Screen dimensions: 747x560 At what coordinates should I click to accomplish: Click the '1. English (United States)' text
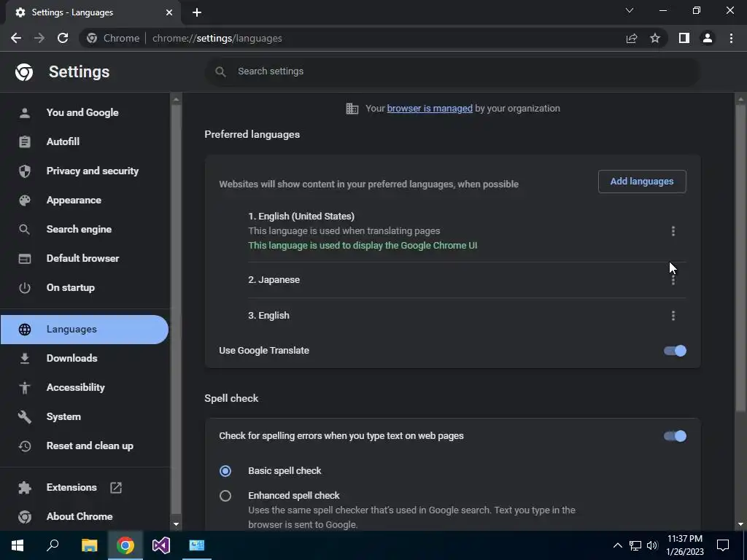click(301, 216)
